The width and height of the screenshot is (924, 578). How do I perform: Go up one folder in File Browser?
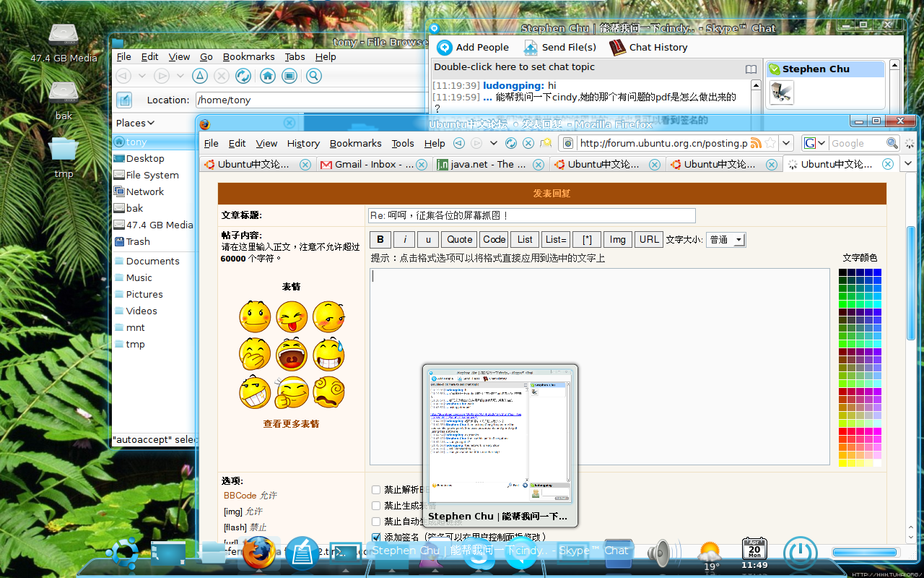click(x=200, y=75)
